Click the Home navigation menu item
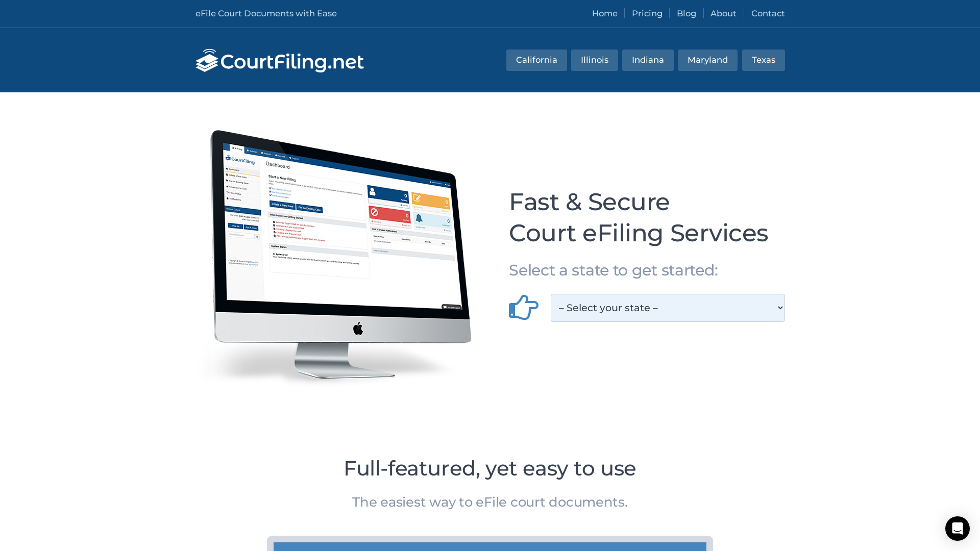Screen dimensions: 980x551 pyautogui.click(x=604, y=13)
